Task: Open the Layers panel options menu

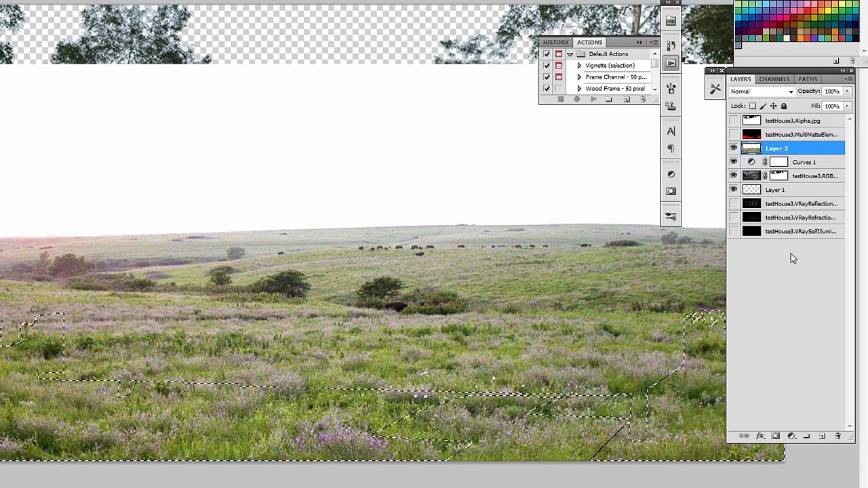Action: [848, 79]
